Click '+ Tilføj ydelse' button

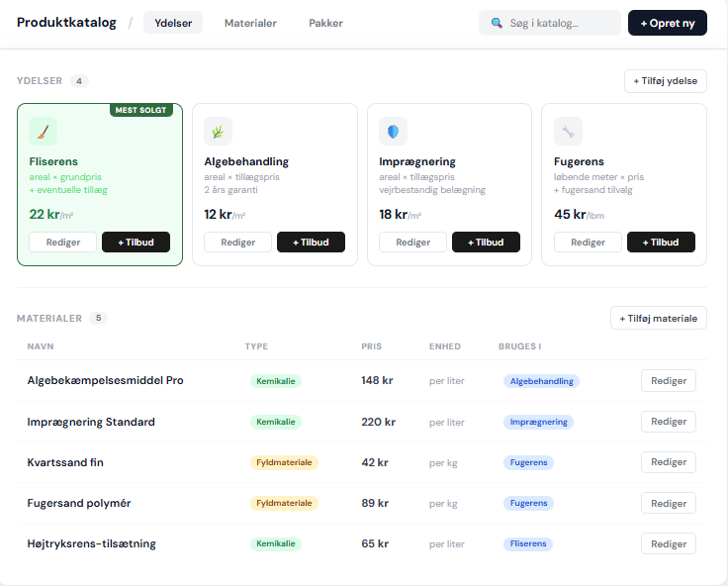[665, 81]
